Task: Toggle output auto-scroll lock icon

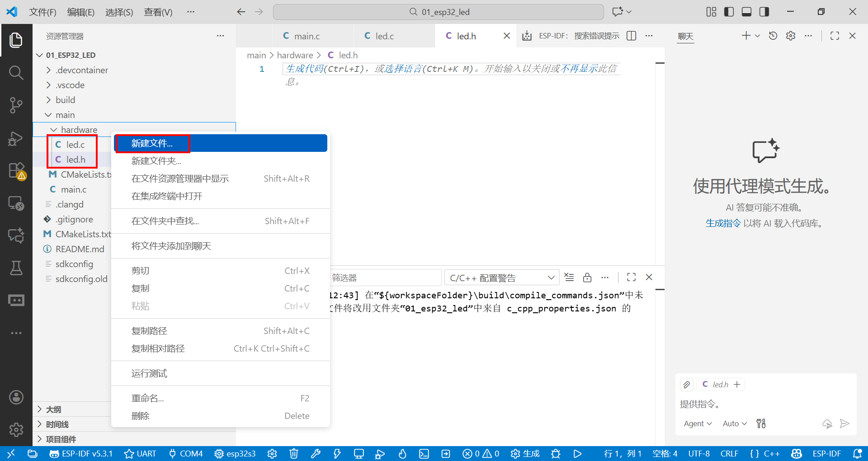Action: click(587, 278)
